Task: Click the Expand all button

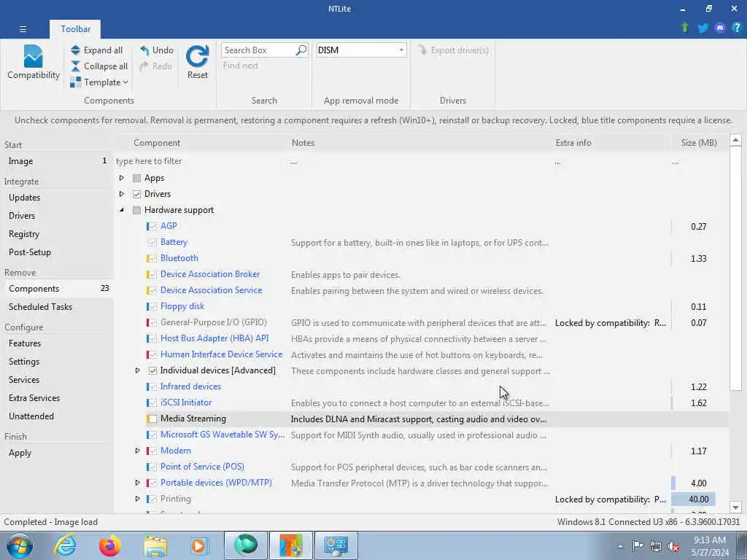Action: tap(97, 50)
